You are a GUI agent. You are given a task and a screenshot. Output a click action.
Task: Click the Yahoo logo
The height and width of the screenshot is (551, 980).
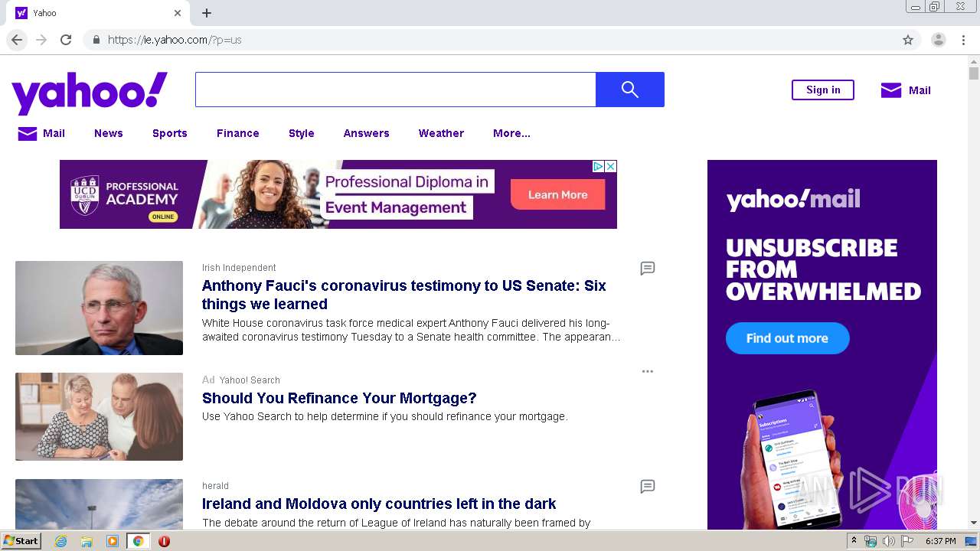pos(90,93)
